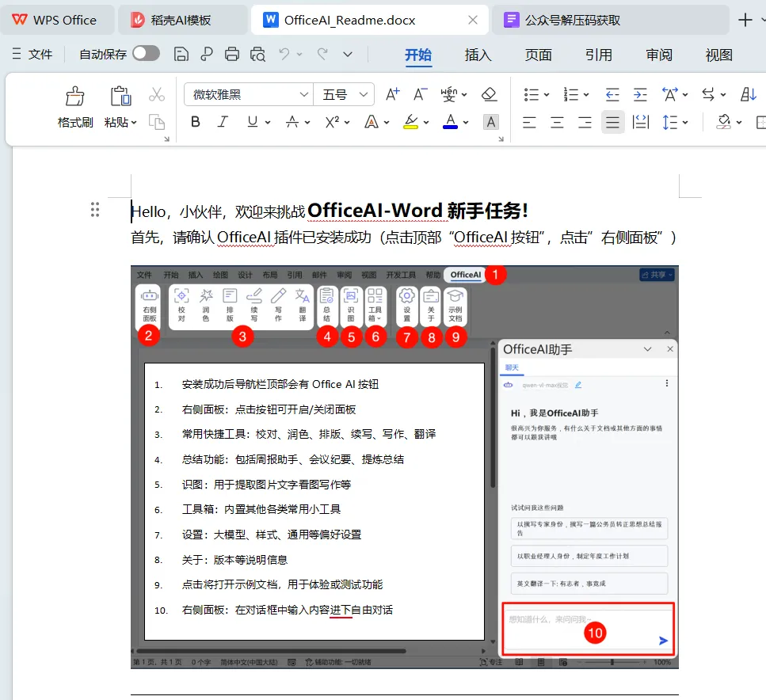Open the clipboard group launcher arrow

[166, 139]
